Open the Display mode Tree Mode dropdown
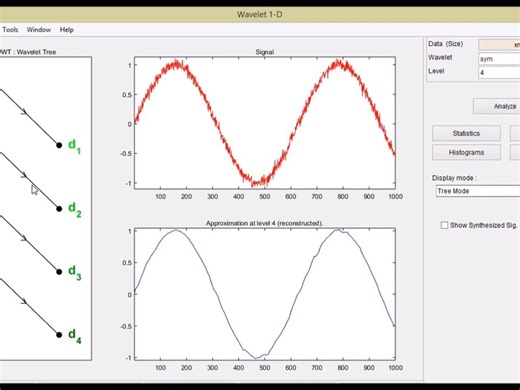Viewport: 520px width, 390px height. click(478, 191)
